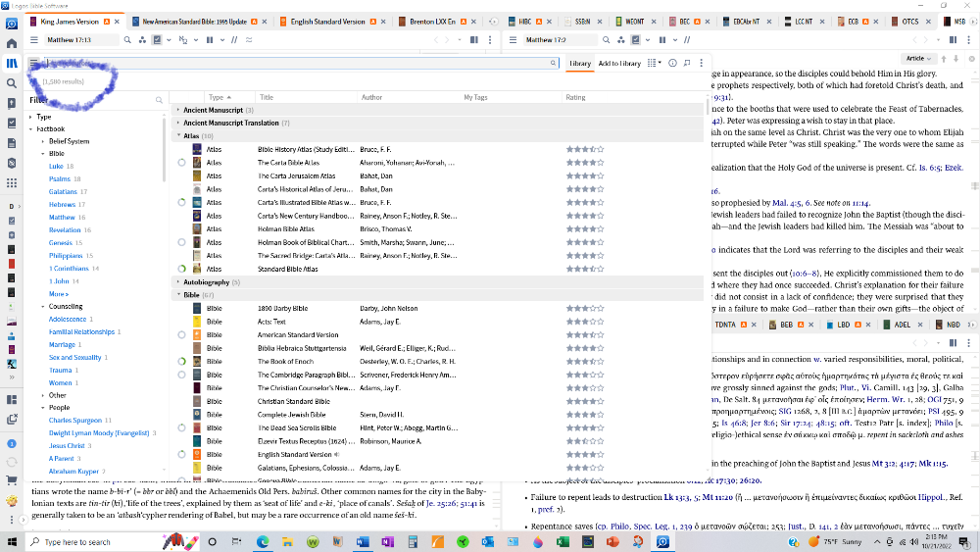This screenshot has width=980, height=552.
Task: Click the library notes speech-bubble icon
Action: tap(687, 63)
